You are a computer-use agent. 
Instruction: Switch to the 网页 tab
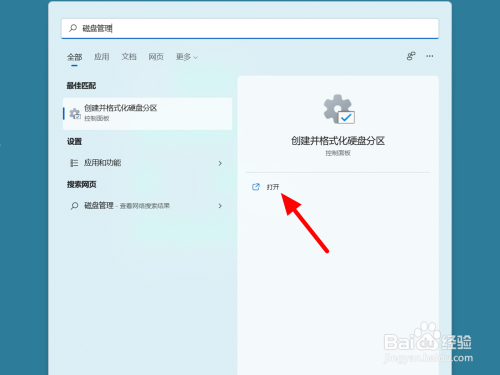(x=156, y=57)
